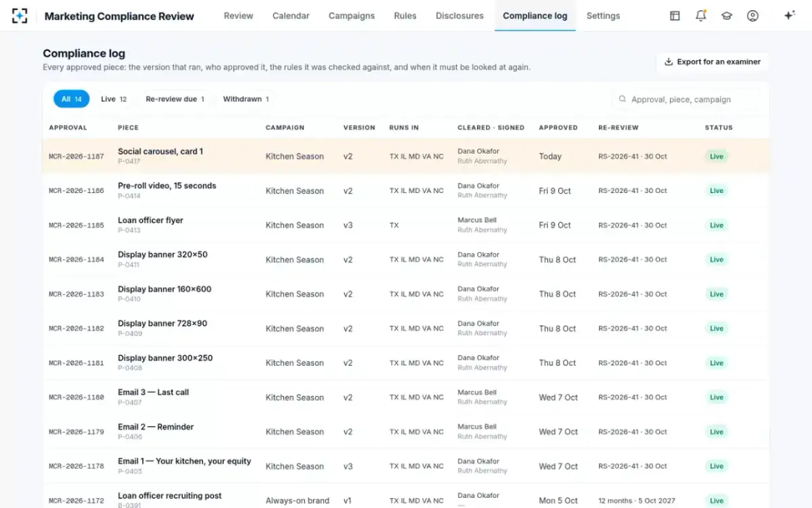Click Export for an examiner
Screen dimensions: 812x508
[x=712, y=62]
